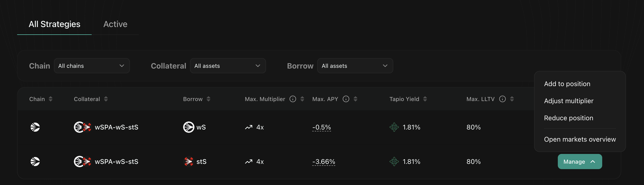
Task: Click the -3.66% Max APY value
Action: pos(323,162)
